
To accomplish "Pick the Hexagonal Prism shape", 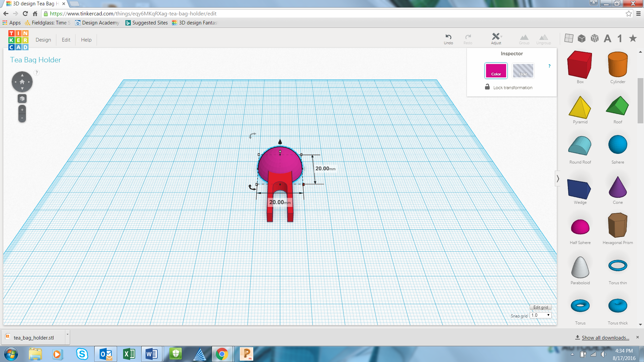I will click(x=618, y=225).
